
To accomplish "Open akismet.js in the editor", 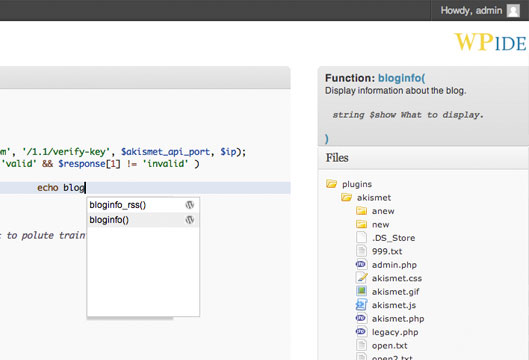I will [394, 305].
